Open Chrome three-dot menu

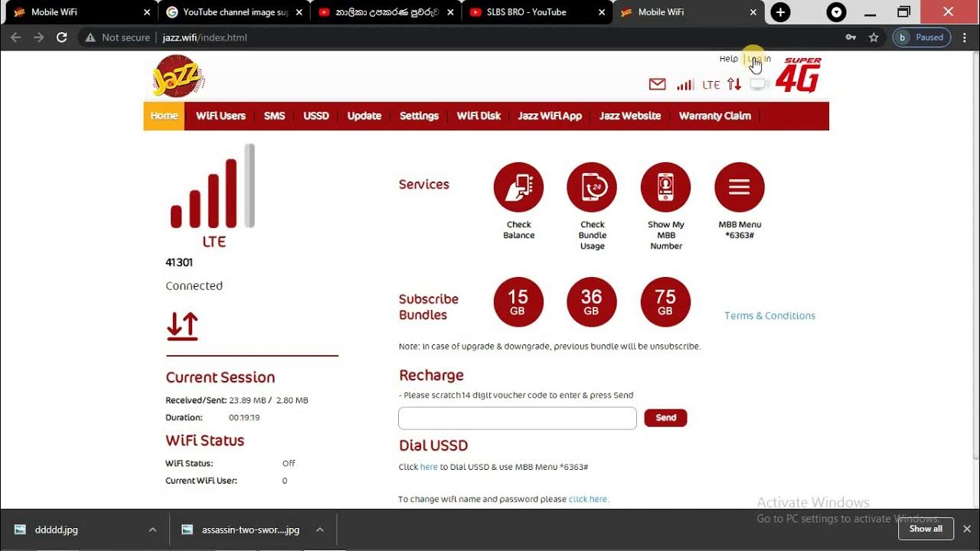pyautogui.click(x=965, y=37)
